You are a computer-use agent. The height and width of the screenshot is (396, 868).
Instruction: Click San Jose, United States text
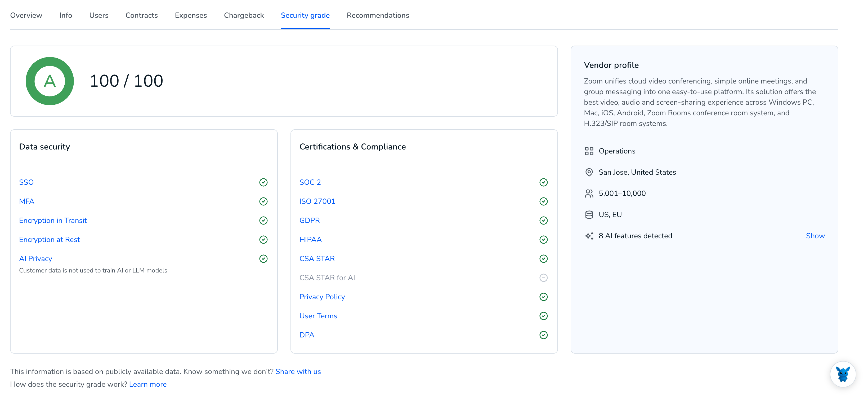(x=637, y=172)
